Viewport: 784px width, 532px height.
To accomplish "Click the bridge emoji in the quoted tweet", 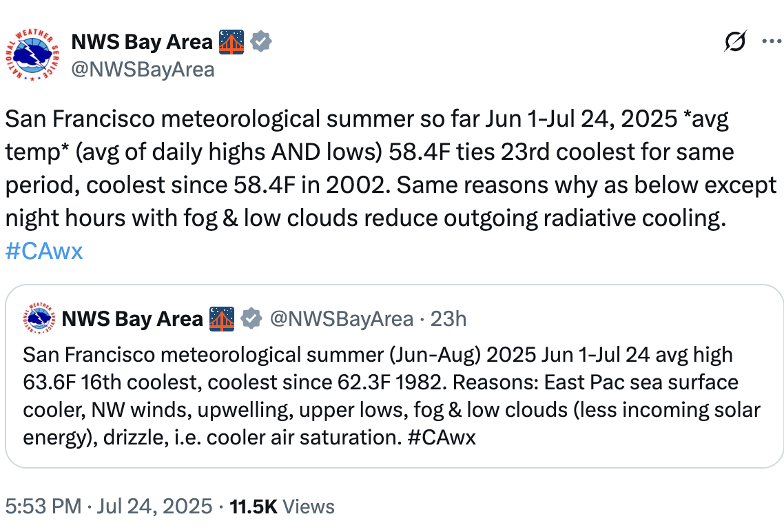I will click(222, 319).
